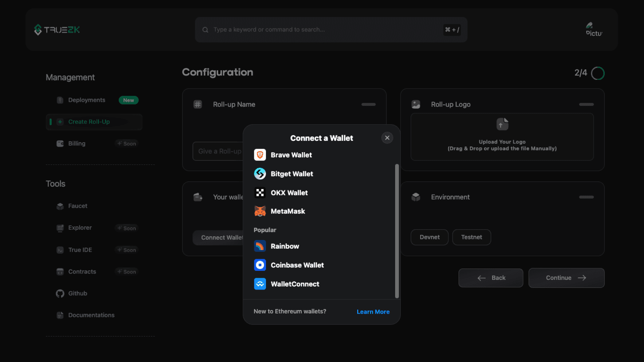Click the search magnifier icon
644x362 pixels.
205,30
